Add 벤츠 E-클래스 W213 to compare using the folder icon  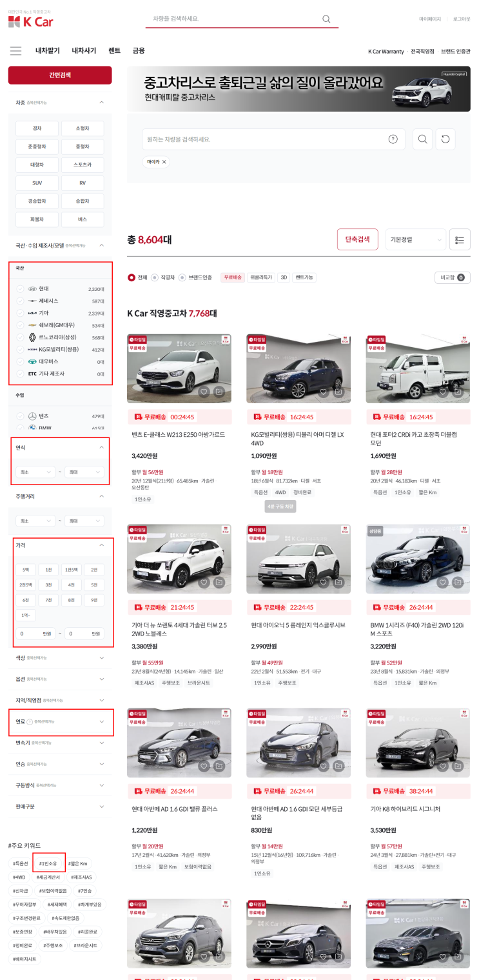coord(220,392)
